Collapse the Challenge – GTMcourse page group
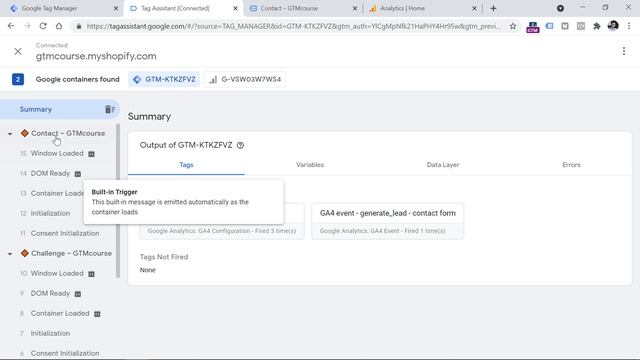Viewport: 640px width, 360px height. coord(10,254)
